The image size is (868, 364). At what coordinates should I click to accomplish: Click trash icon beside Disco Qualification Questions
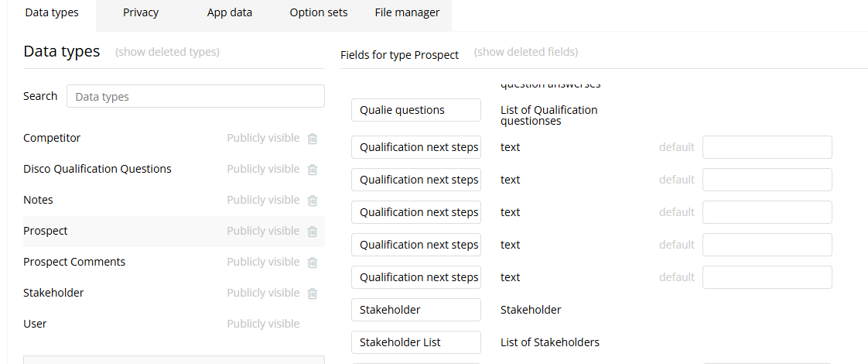click(x=313, y=170)
